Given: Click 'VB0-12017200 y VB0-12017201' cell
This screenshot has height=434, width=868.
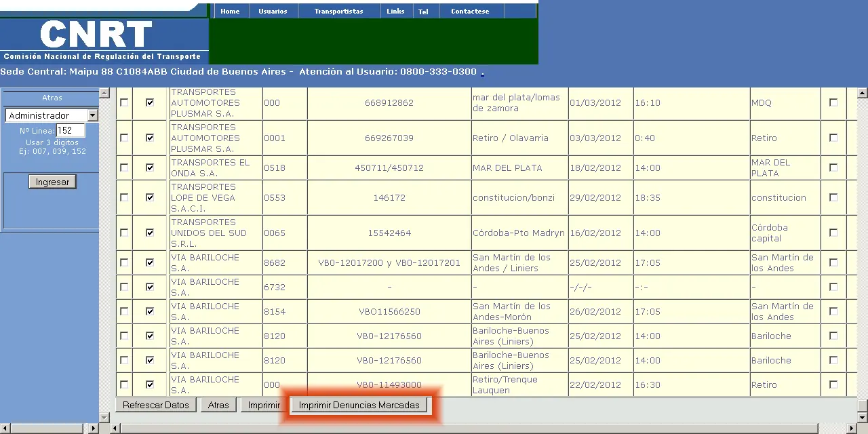Looking at the screenshot, I should pos(389,262).
